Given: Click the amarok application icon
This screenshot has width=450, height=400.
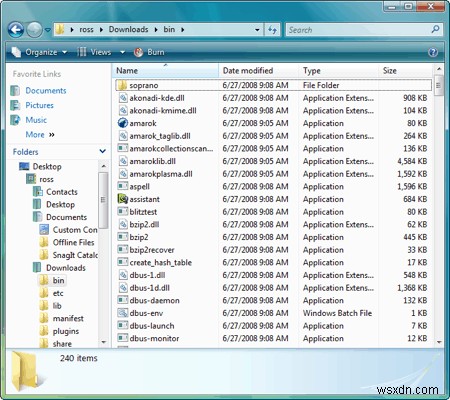Looking at the screenshot, I should pos(123,123).
